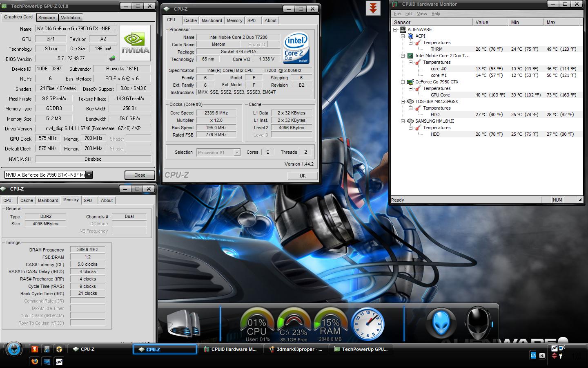Open the GPU-Z graphics card selector dropdown
This screenshot has height=368, width=588.
point(89,175)
